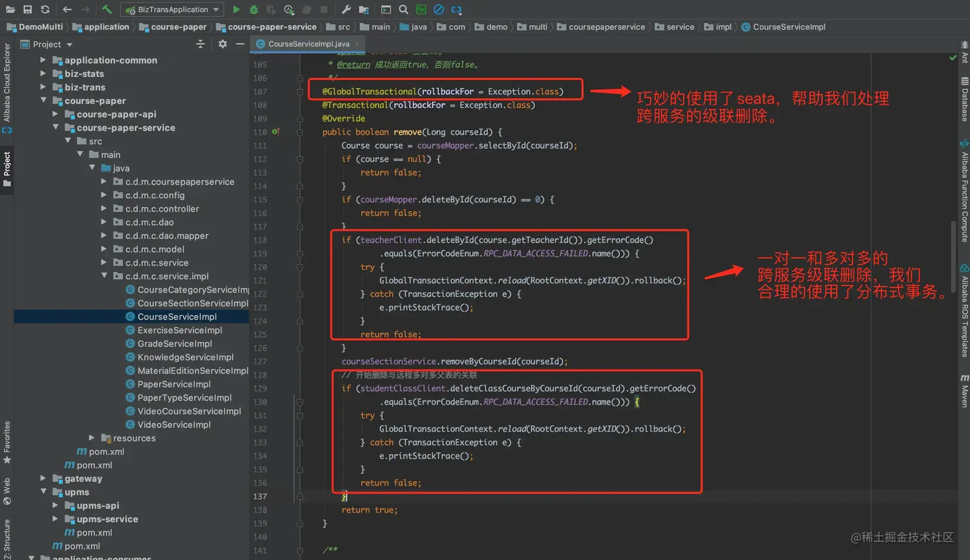The image size is (970, 560).
Task: Synchronize files with the refresh icon
Action: (45, 10)
